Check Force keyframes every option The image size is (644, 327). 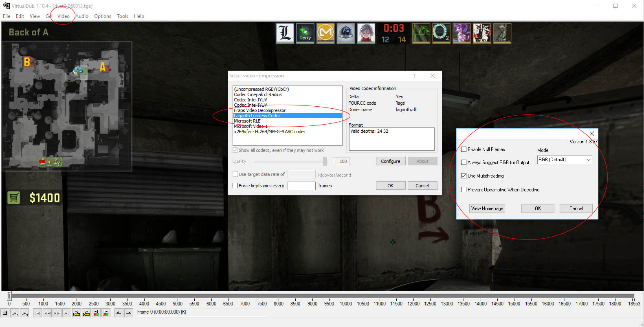click(235, 186)
